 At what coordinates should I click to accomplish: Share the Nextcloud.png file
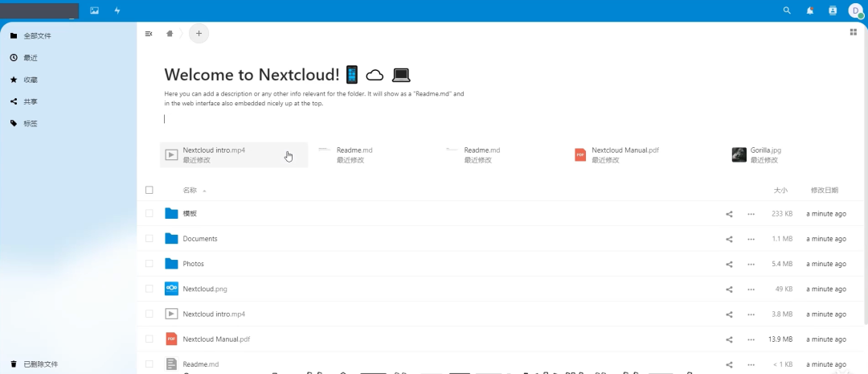[729, 290]
